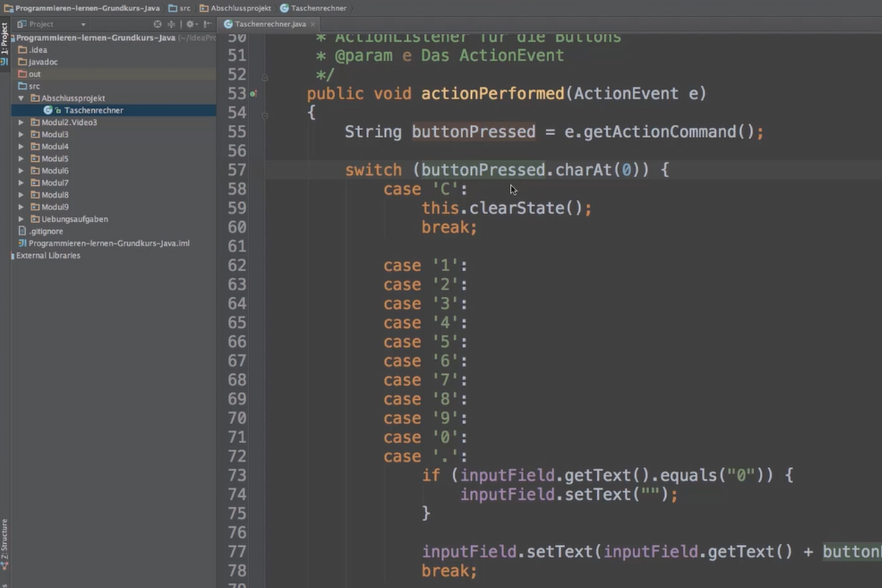Screen dimensions: 882x588
Task: Click the fold marker at line 52
Action: 265,77
